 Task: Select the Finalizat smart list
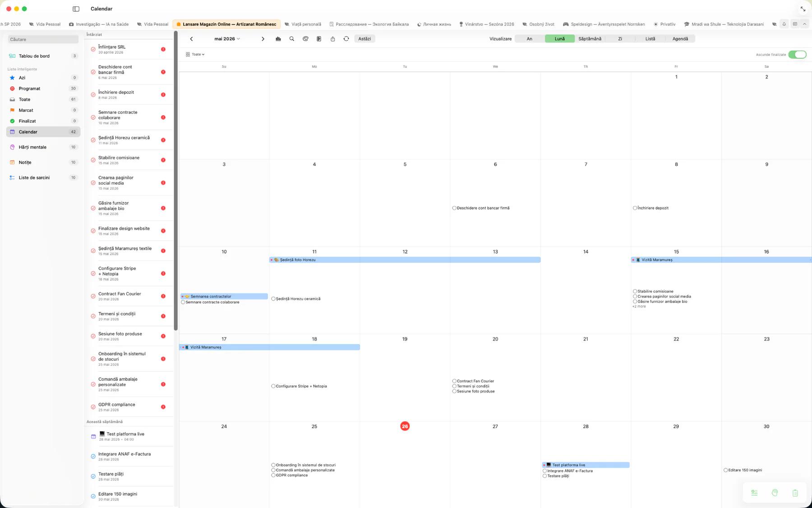point(43,121)
